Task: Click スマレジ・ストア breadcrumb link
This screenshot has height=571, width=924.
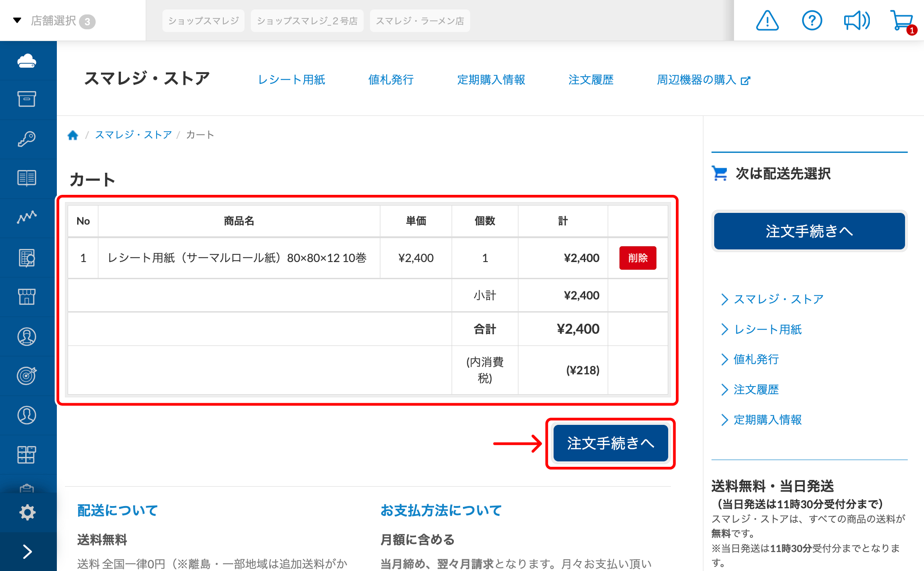Action: point(134,135)
